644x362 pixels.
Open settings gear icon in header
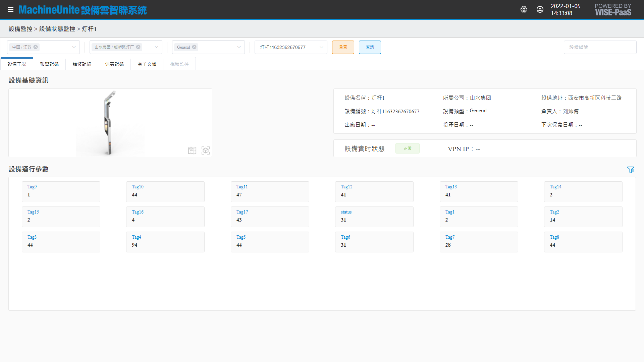coord(524,10)
